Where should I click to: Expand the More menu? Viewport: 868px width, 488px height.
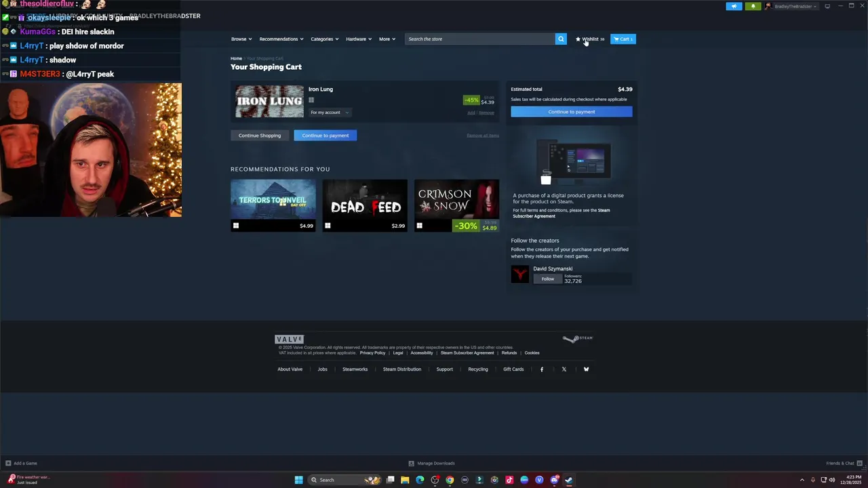387,39
